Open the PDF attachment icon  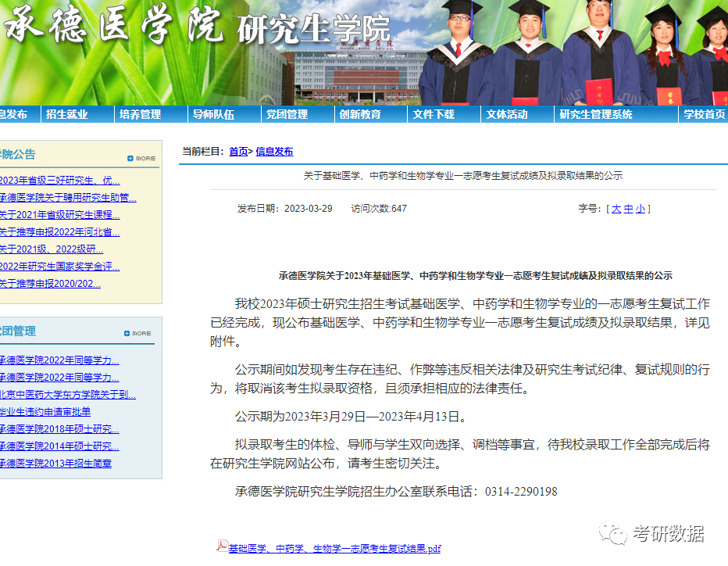pyautogui.click(x=222, y=546)
